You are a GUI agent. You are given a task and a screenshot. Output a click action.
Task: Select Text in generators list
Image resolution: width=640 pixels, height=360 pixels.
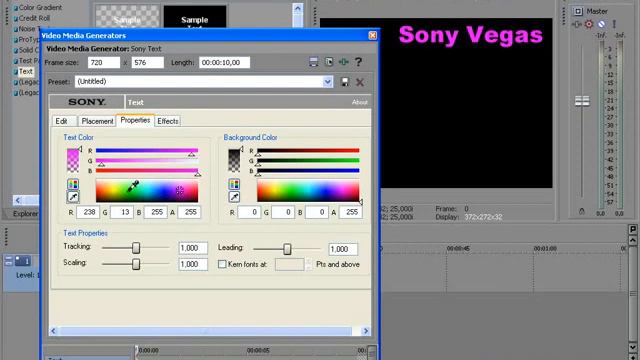click(26, 71)
